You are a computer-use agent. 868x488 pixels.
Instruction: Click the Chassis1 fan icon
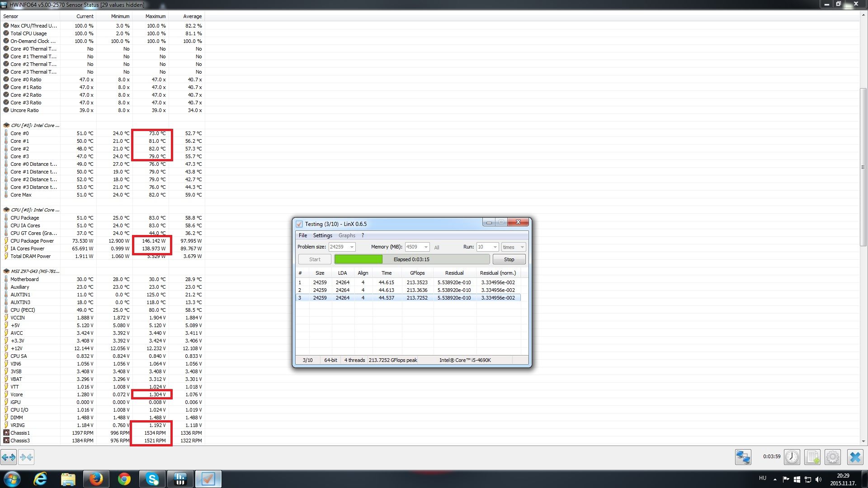pos(6,433)
